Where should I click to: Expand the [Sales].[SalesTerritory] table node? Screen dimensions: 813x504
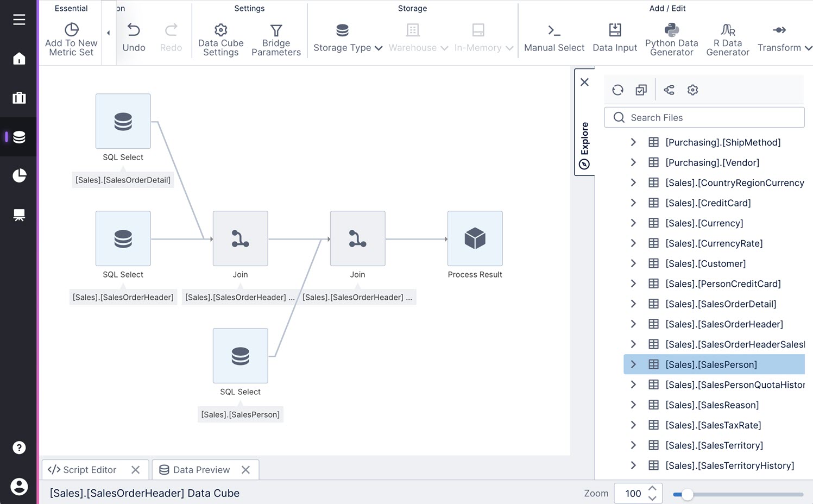[x=633, y=445]
